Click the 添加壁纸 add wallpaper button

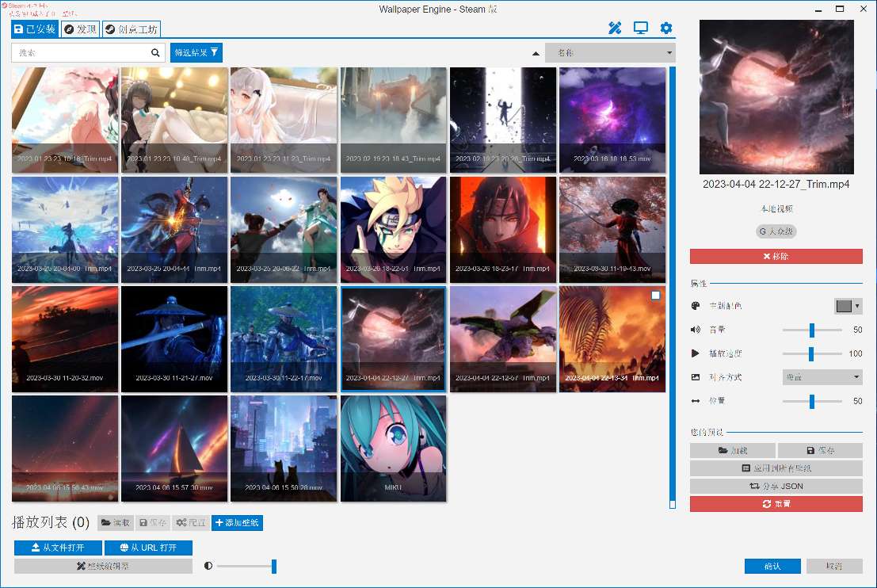237,522
